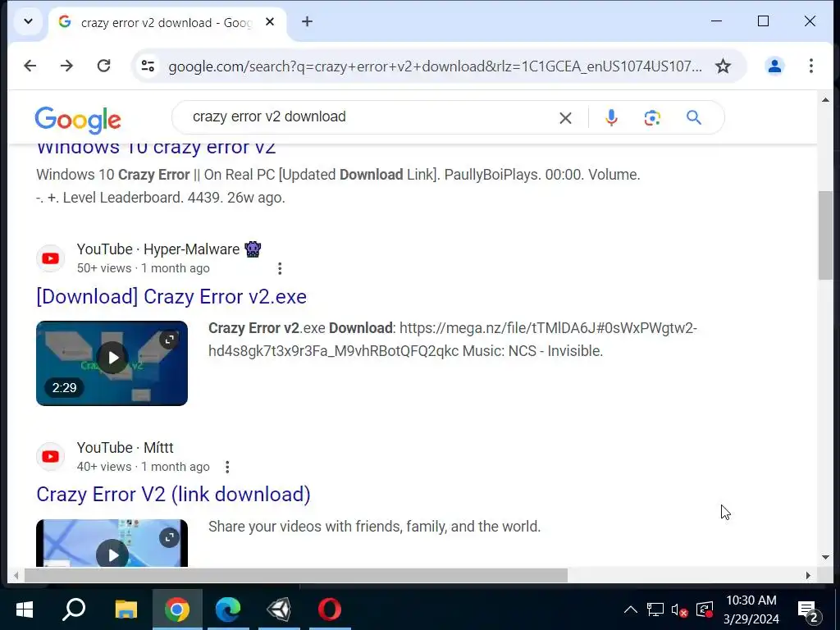
Task: Search by image with Google Lens
Action: [652, 118]
